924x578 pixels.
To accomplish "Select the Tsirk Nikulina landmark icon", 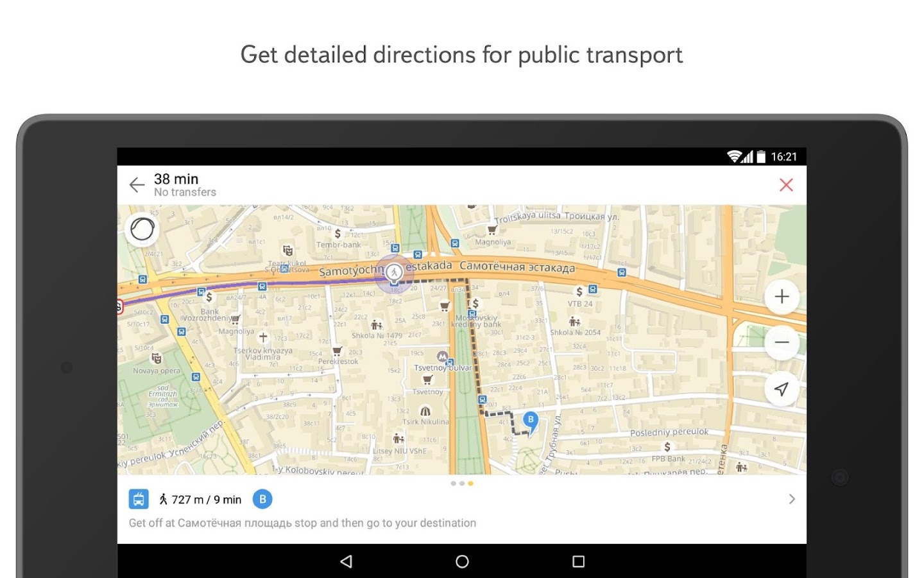I will pyautogui.click(x=425, y=411).
